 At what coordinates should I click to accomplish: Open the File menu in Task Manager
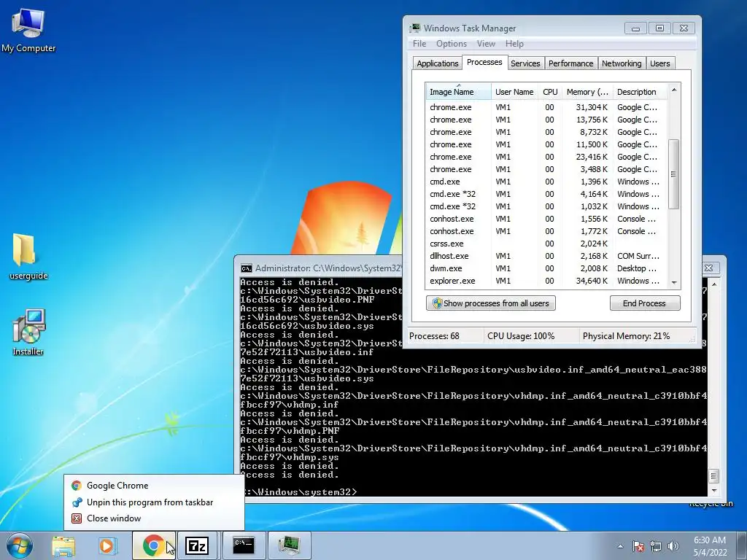point(419,43)
